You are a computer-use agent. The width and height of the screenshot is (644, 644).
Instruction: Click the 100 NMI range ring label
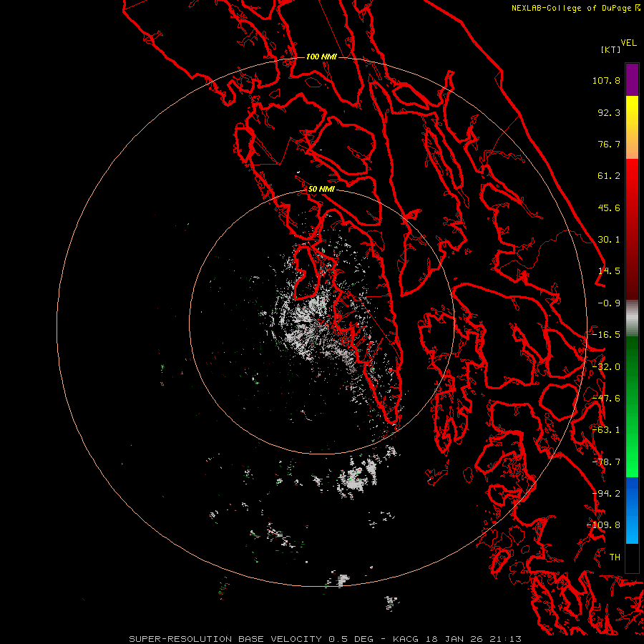pos(321,57)
